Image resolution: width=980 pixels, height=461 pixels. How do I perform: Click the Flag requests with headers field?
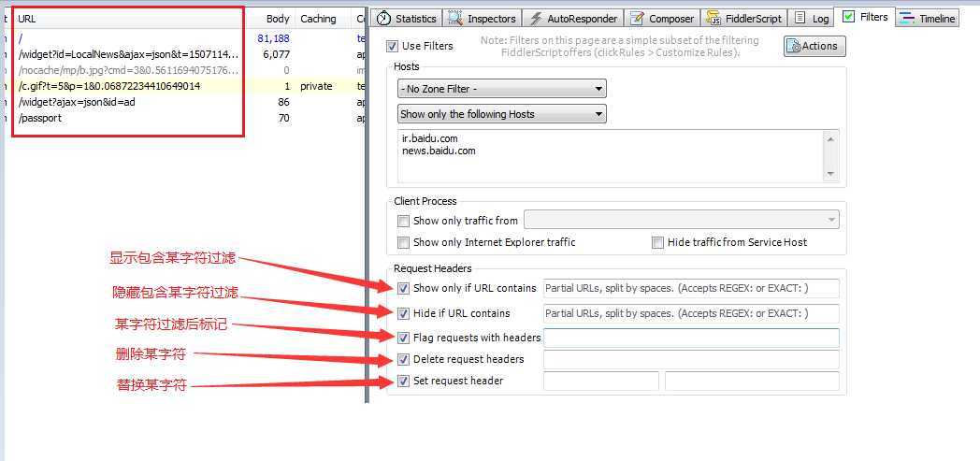pos(691,338)
